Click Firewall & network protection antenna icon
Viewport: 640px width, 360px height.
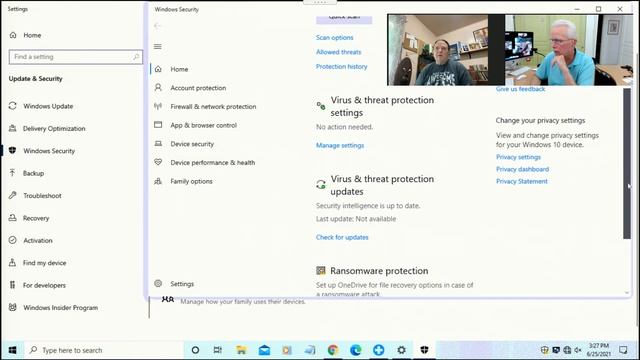coord(158,106)
